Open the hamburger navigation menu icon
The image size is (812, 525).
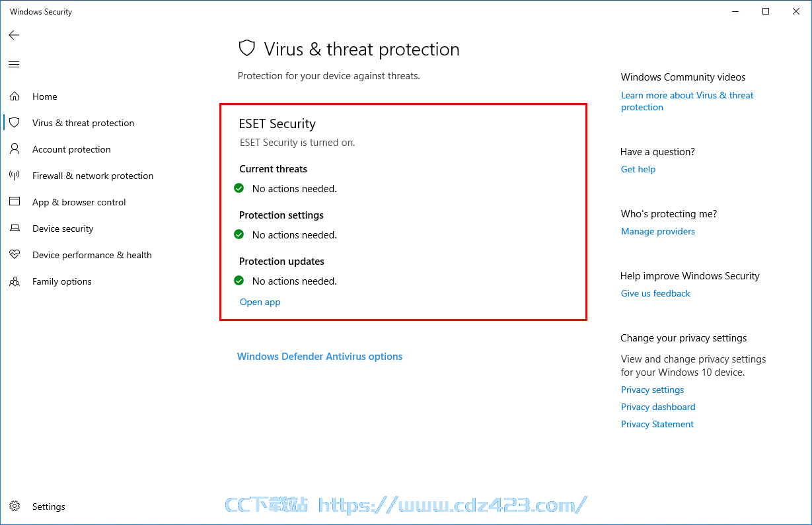point(14,64)
